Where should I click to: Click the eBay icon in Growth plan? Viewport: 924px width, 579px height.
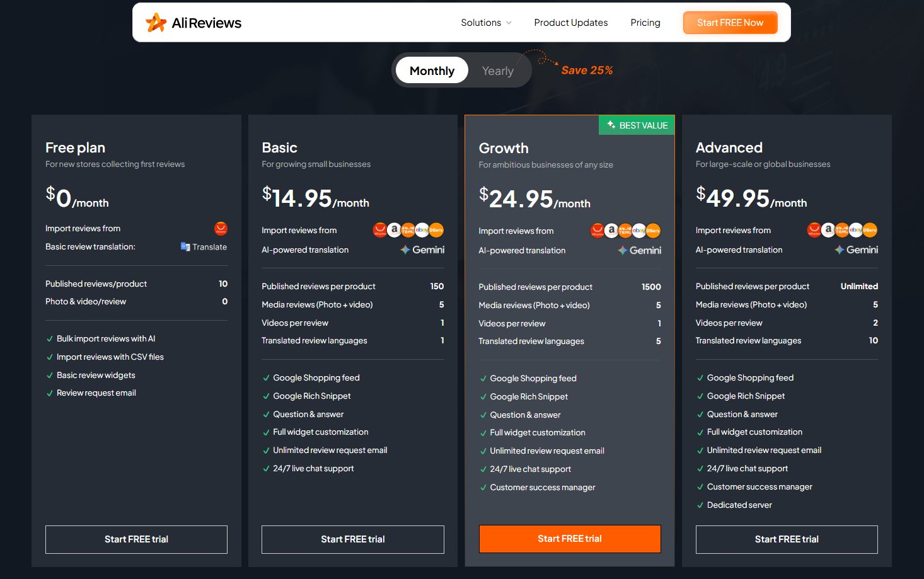[x=638, y=231]
